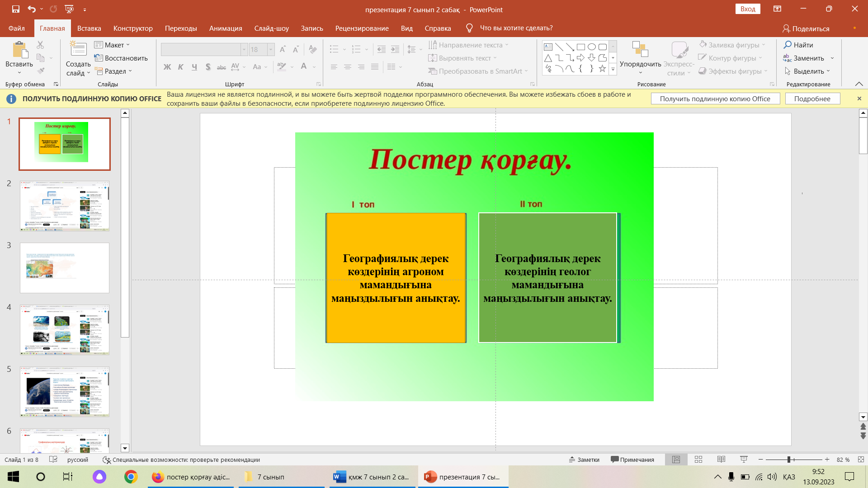Click the zoom slider handle
The image size is (868, 488).
(x=789, y=460)
